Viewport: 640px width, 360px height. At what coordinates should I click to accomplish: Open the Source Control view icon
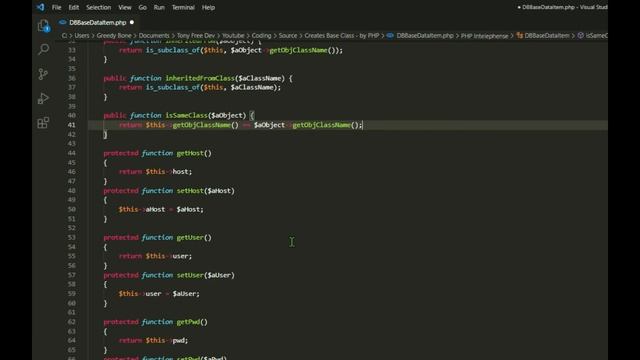(x=43, y=74)
